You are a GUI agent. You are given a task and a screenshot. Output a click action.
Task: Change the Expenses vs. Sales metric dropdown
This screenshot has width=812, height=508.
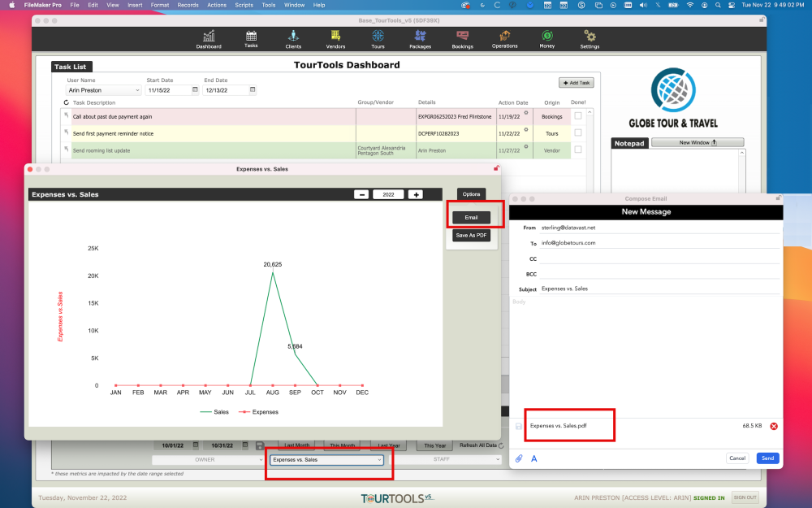tap(329, 460)
